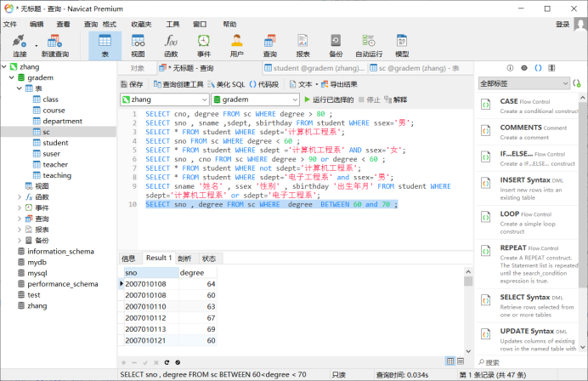The image size is (588, 381).
Task: Open the Text (文本) dropdown
Action: (303, 84)
